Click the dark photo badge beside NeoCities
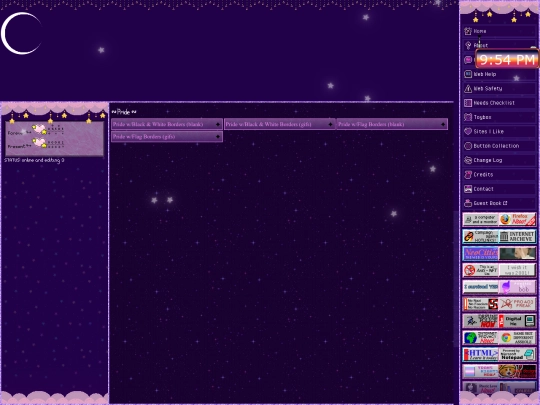Image resolution: width=540 pixels, height=405 pixels. [x=518, y=253]
